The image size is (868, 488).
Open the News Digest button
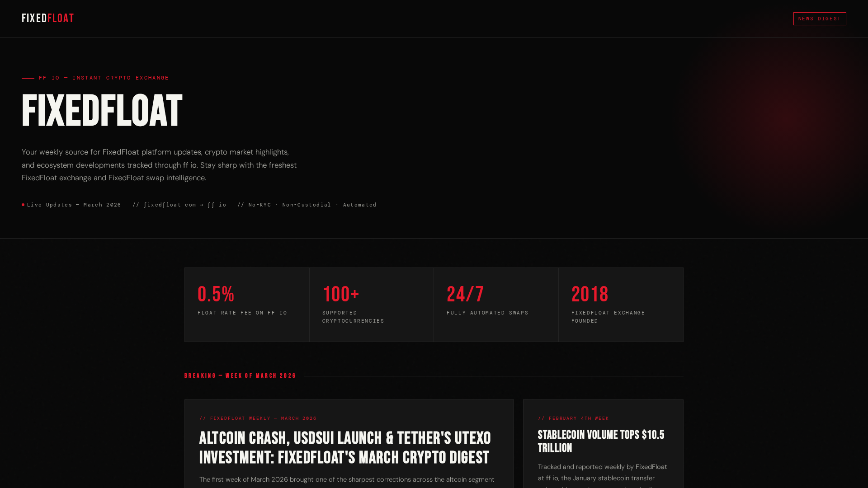(x=820, y=19)
